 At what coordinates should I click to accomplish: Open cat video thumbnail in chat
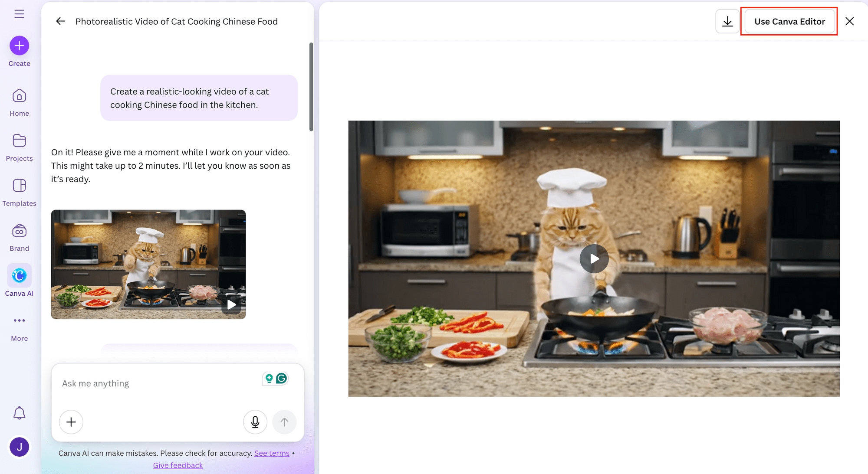click(148, 265)
